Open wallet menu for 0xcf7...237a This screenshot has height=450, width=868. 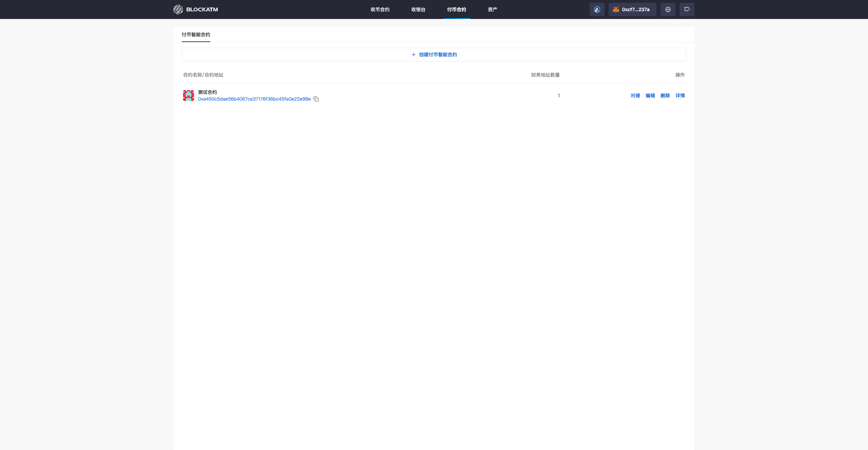(x=632, y=9)
